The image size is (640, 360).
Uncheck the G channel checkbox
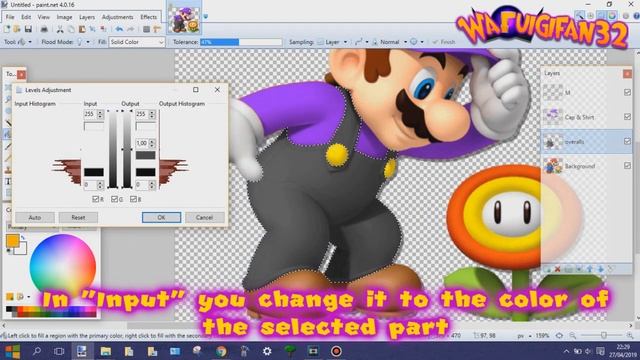(x=114, y=199)
